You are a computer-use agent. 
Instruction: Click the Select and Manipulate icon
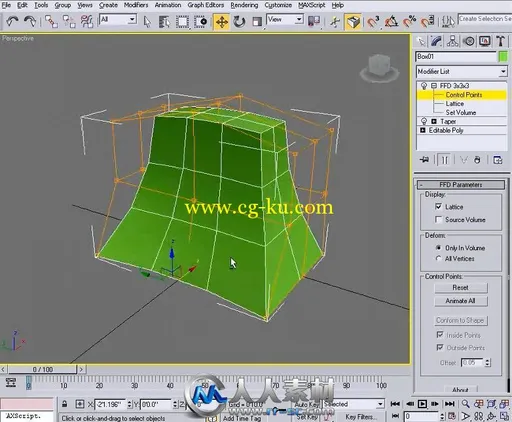(x=335, y=22)
